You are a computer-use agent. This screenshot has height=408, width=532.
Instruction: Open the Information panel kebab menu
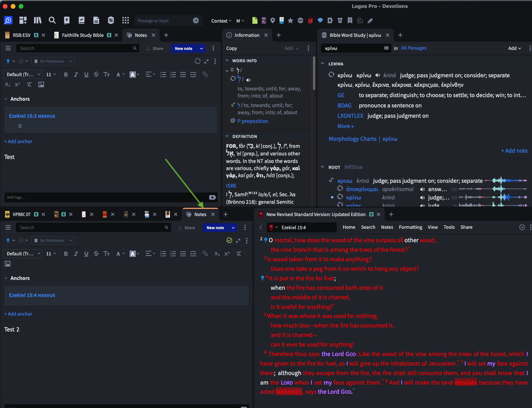pos(309,48)
